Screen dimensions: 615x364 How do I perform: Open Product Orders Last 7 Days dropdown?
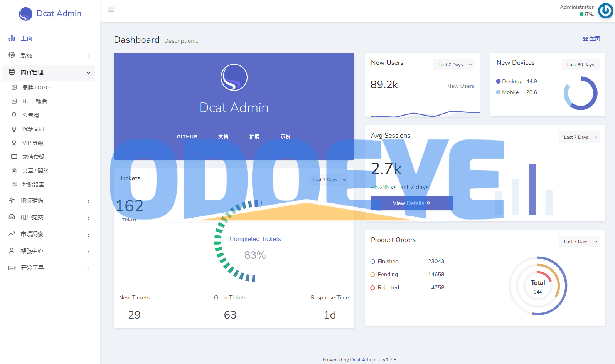579,242
